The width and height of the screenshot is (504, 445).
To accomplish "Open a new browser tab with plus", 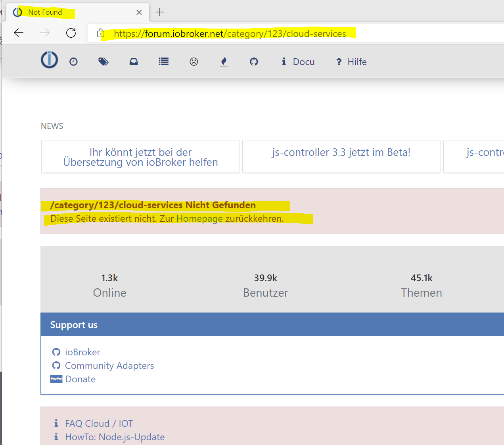I will pyautogui.click(x=159, y=12).
